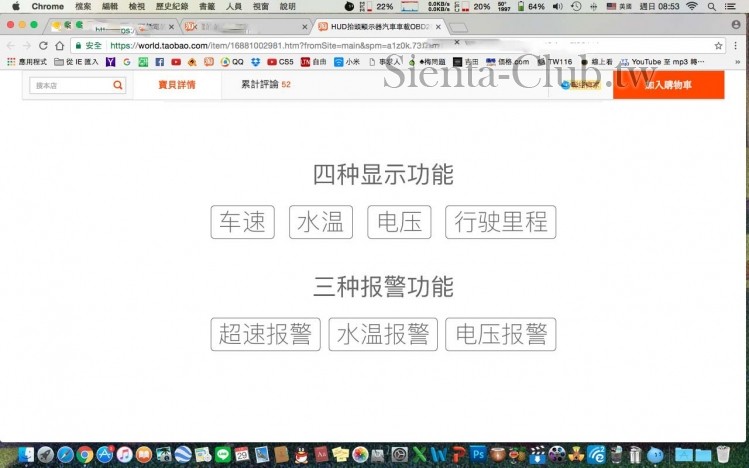This screenshot has width=749, height=468.
Task: Open the Trash in the Dock
Action: tap(724, 455)
